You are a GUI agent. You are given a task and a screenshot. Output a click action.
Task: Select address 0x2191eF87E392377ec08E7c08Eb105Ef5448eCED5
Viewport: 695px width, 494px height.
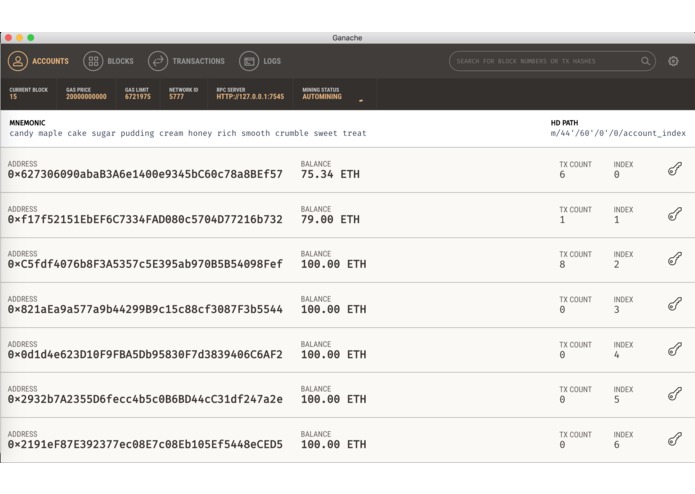pyautogui.click(x=145, y=445)
